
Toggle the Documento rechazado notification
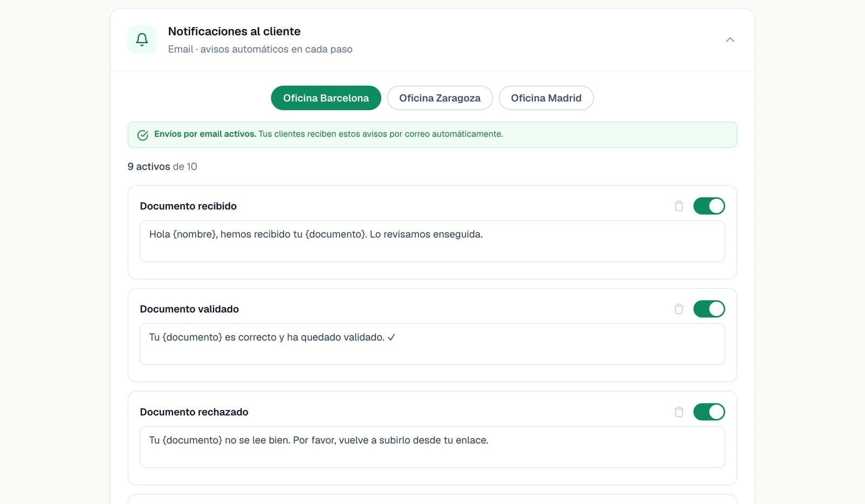tap(709, 412)
